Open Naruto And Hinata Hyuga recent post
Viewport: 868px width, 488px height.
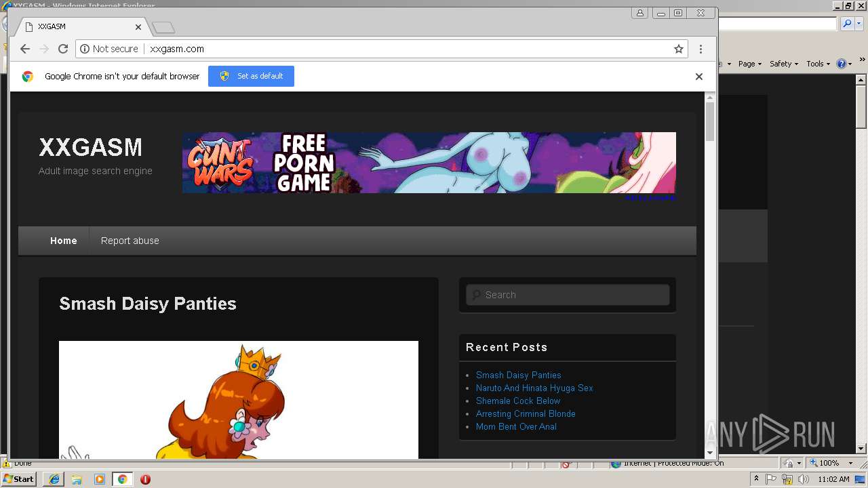point(534,388)
